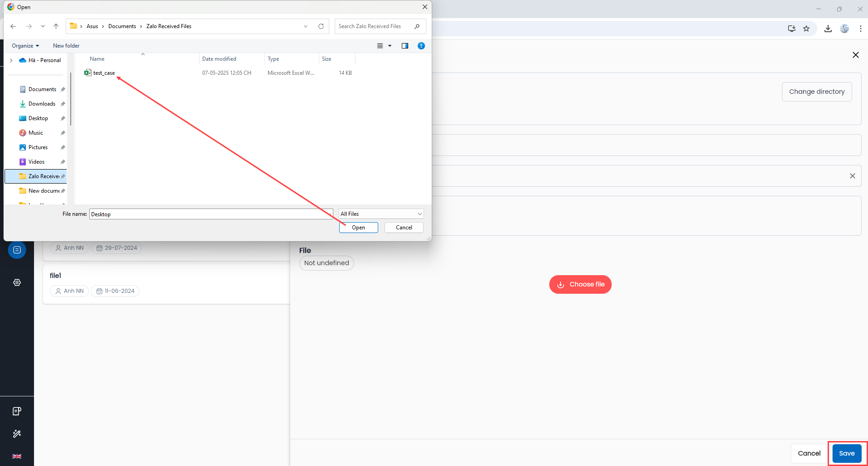868x466 pixels.
Task: Open view options dropdown arrow
Action: pyautogui.click(x=390, y=46)
